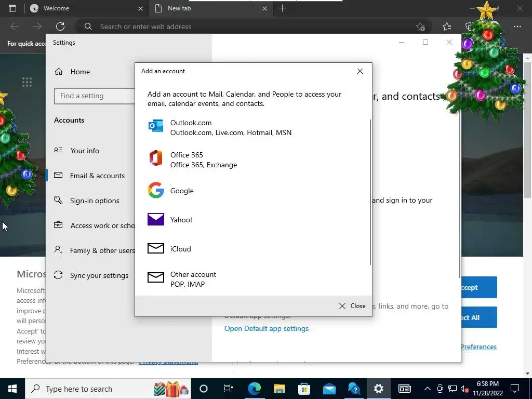Refresh the Edge browser page
The width and height of the screenshot is (532, 399).
click(x=60, y=26)
